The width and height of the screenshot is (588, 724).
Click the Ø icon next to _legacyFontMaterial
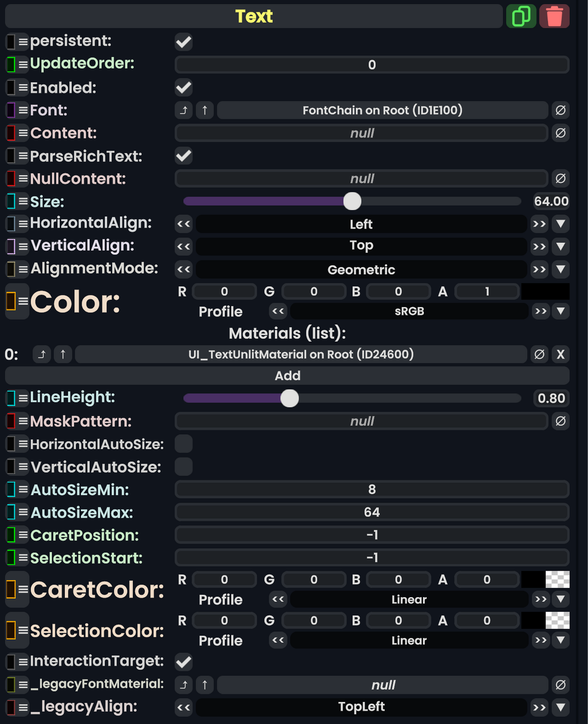[x=561, y=684]
